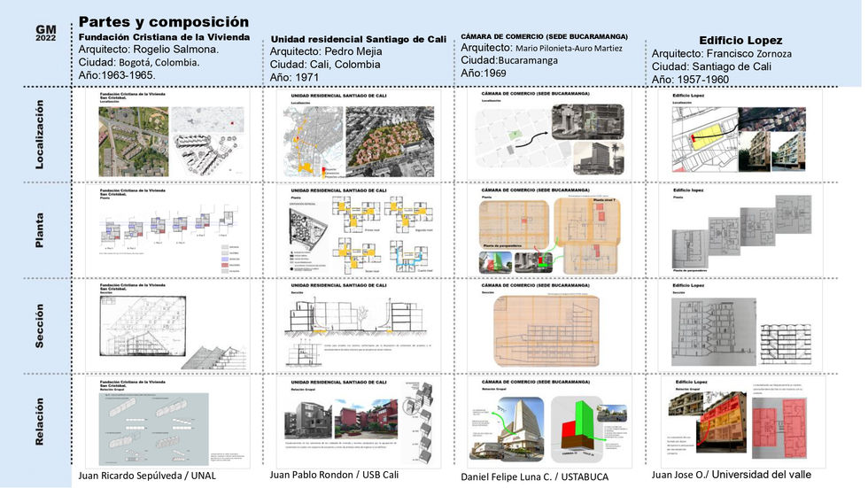Open Edificio Lopez Relación panel
Image resolution: width=868 pixels, height=488 pixels.
743,422
